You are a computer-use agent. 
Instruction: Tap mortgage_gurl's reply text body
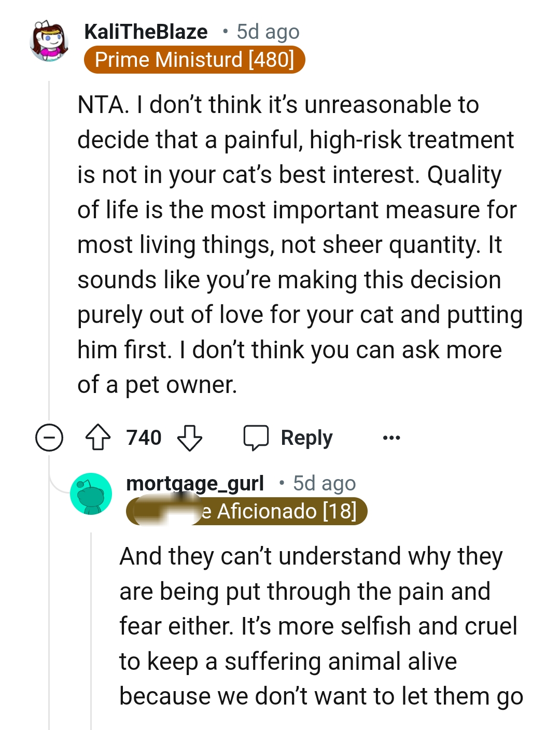coord(319,626)
